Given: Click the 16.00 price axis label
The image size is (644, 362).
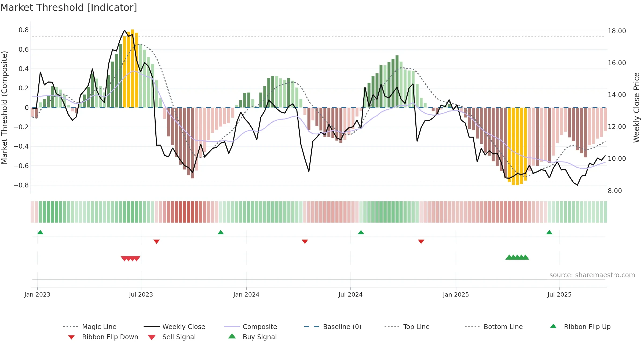Looking at the screenshot, I should coord(617,63).
